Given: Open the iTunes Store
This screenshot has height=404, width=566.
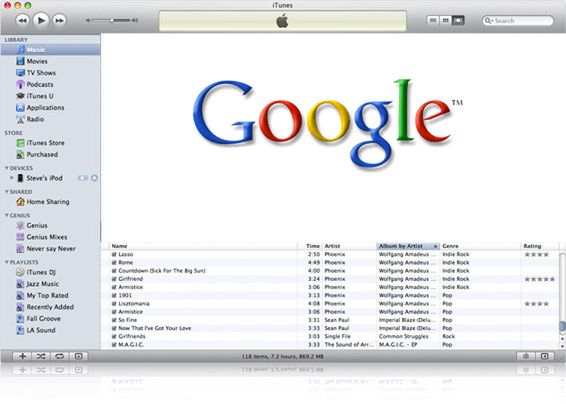Looking at the screenshot, I should pyautogui.click(x=51, y=143).
